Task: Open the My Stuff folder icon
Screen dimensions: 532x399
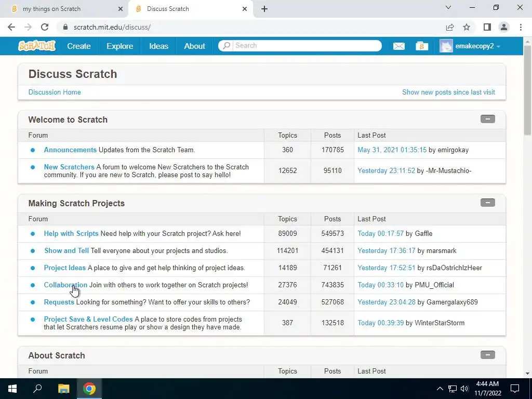Action: pyautogui.click(x=422, y=46)
